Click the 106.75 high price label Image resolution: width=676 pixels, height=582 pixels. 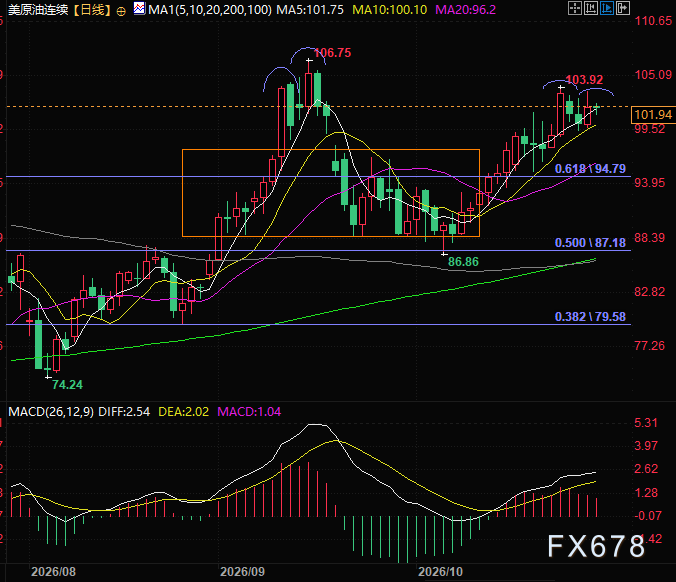pos(332,53)
